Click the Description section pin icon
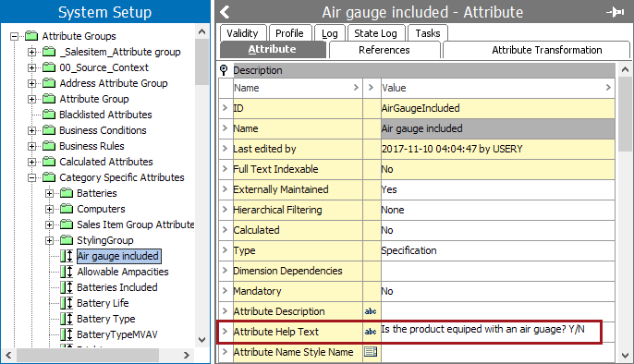634x364 pixels. 224,70
